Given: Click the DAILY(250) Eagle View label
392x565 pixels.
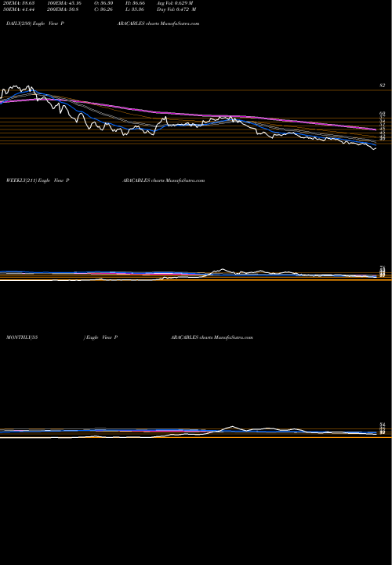Looking at the screenshot, I should 35,24.
